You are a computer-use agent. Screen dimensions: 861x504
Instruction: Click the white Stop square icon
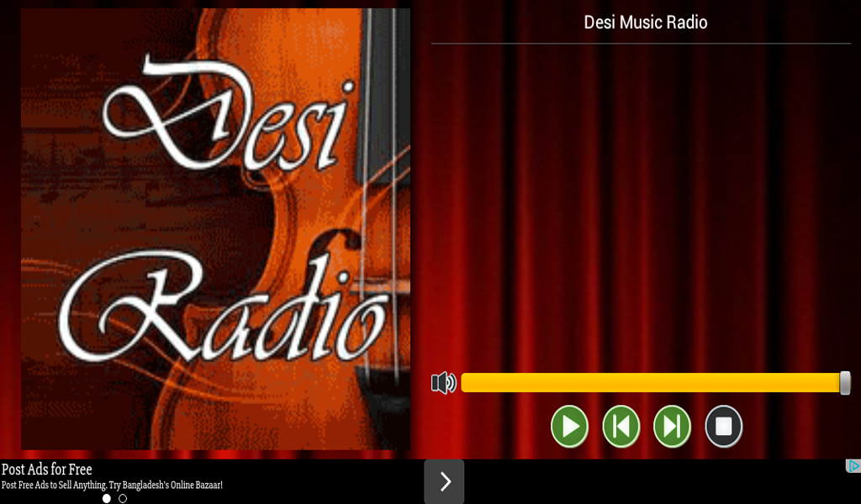point(723,426)
